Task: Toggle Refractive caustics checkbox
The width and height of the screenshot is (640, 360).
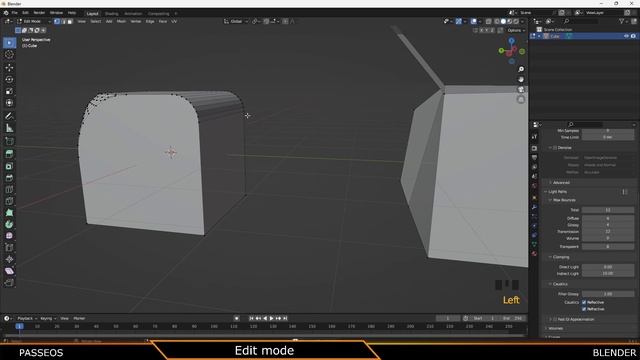Action: pos(584,309)
